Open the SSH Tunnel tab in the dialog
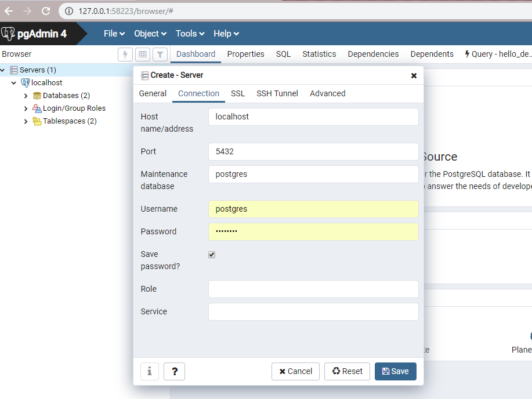532x399 pixels. point(277,93)
